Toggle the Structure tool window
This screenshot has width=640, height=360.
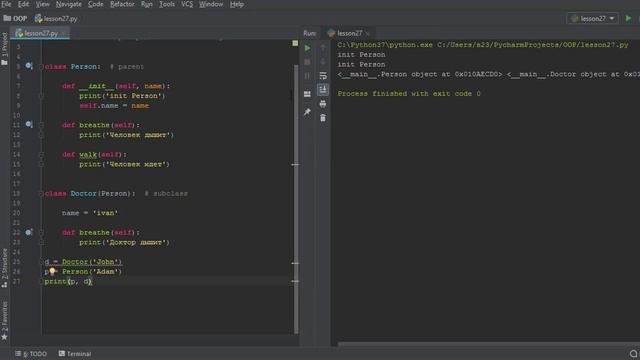pos(4,268)
